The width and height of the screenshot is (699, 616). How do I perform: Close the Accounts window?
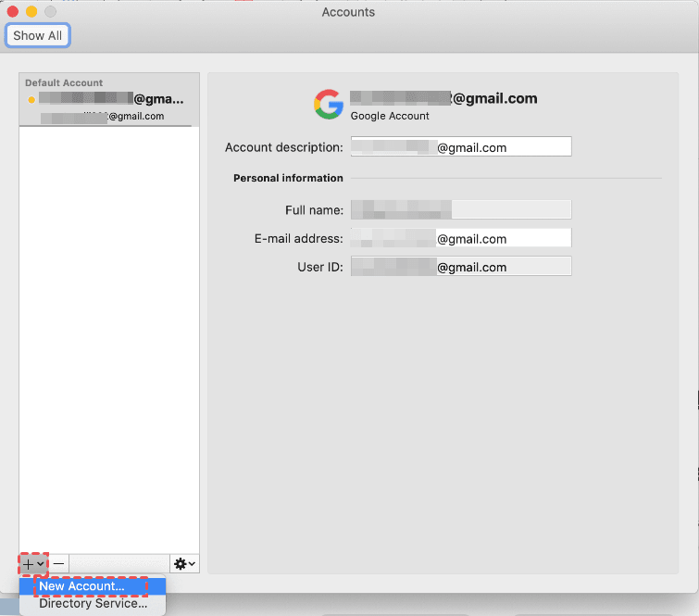(13, 11)
